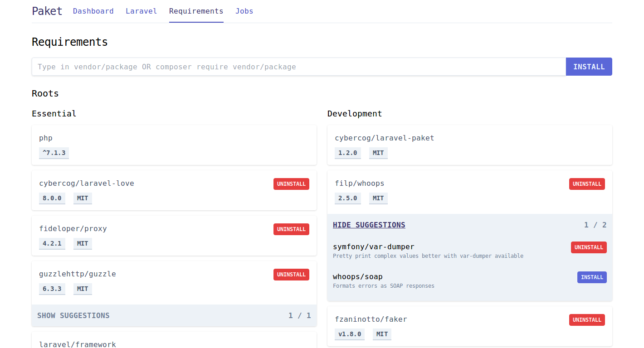The width and height of the screenshot is (644, 348).
Task: Click the ^7.1.3 version badge
Action: click(x=54, y=153)
